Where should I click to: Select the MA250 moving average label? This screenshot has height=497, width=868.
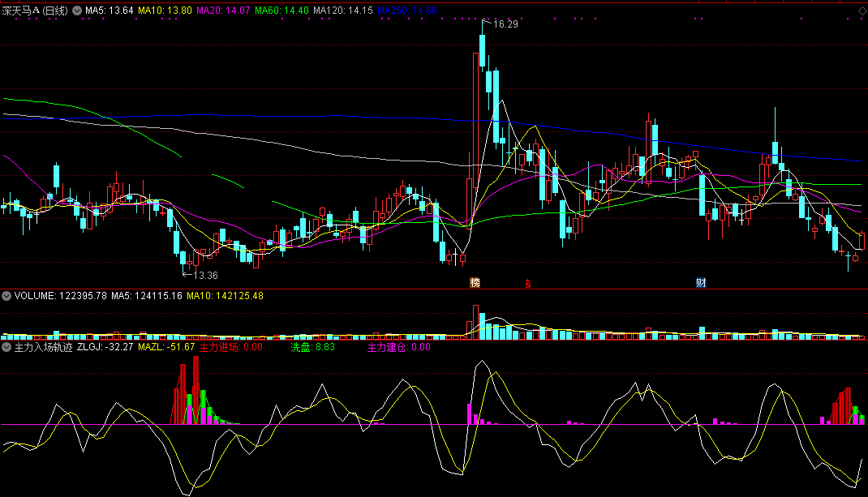[x=407, y=11]
